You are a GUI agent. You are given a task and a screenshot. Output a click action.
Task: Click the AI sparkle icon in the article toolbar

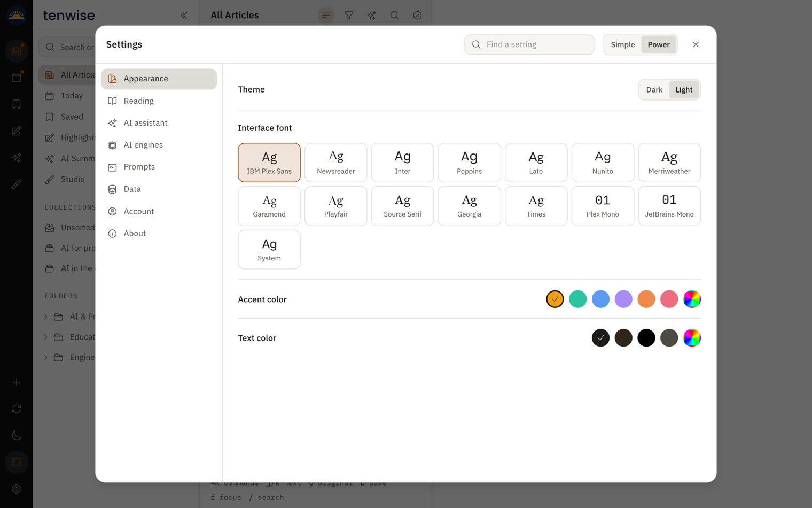pos(372,15)
